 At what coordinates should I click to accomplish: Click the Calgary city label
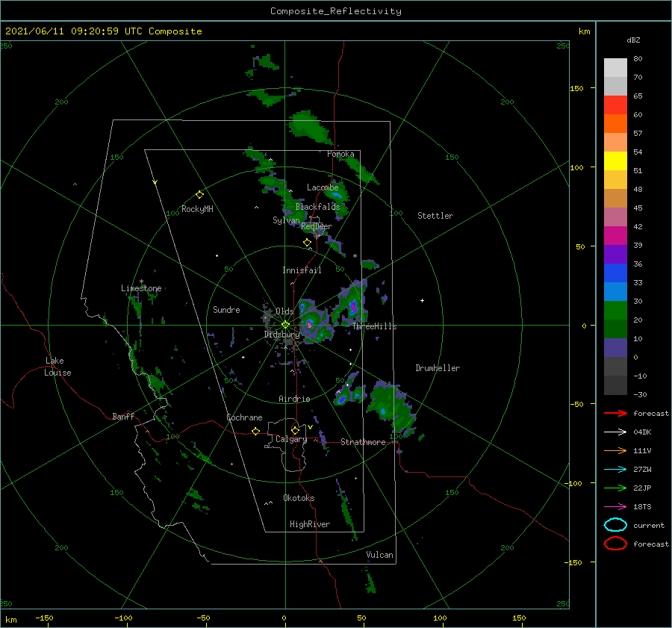[291, 439]
